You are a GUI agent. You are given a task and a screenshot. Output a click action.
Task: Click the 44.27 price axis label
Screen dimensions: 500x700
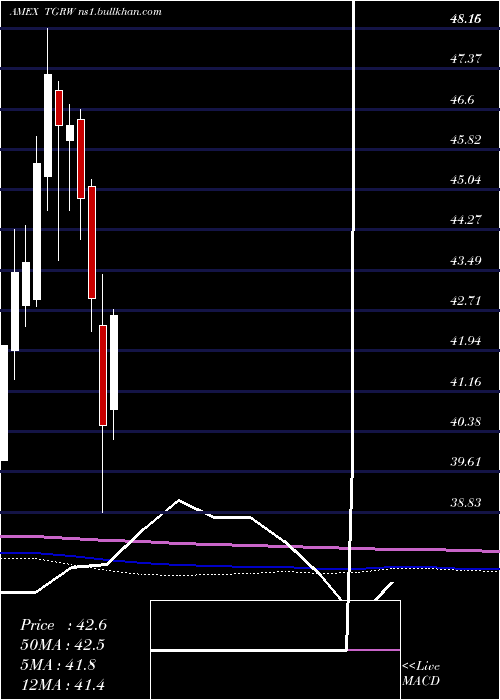coord(467,220)
